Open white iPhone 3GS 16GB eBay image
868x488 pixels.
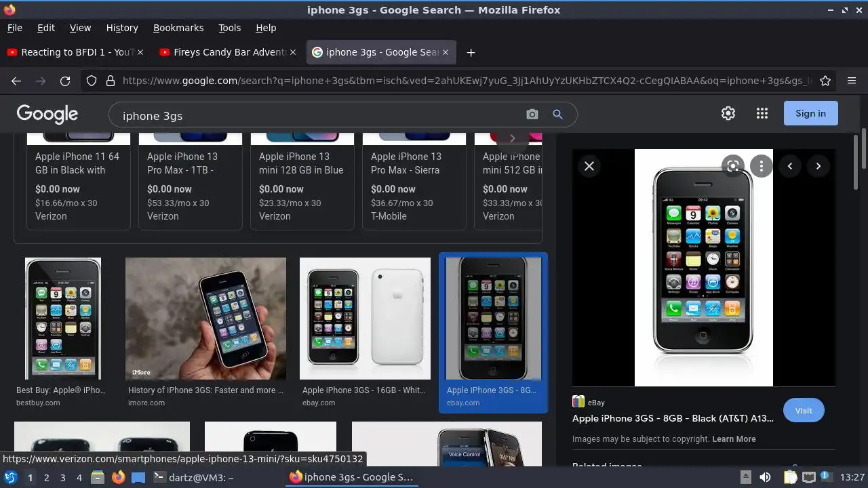point(365,319)
